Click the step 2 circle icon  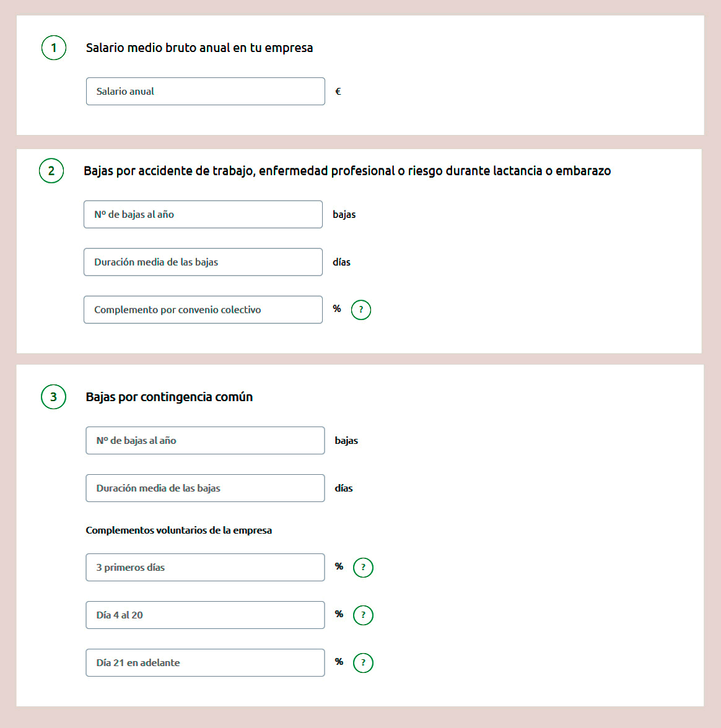[x=51, y=171]
